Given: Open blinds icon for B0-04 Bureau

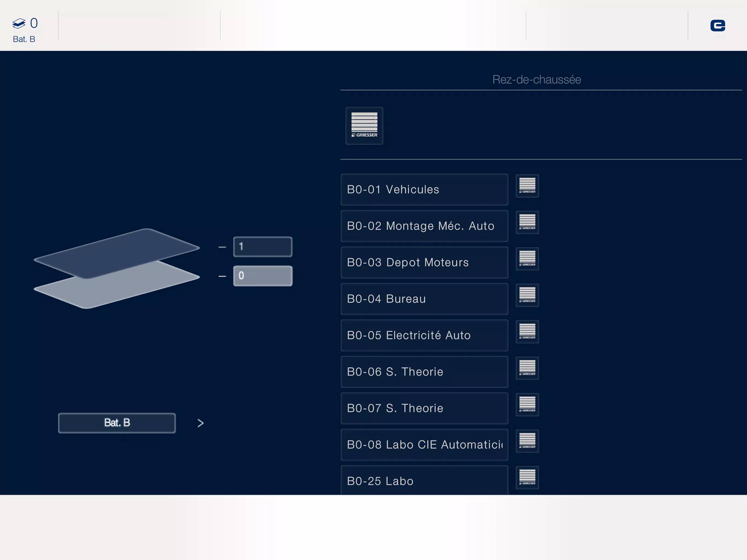Looking at the screenshot, I should tap(527, 295).
